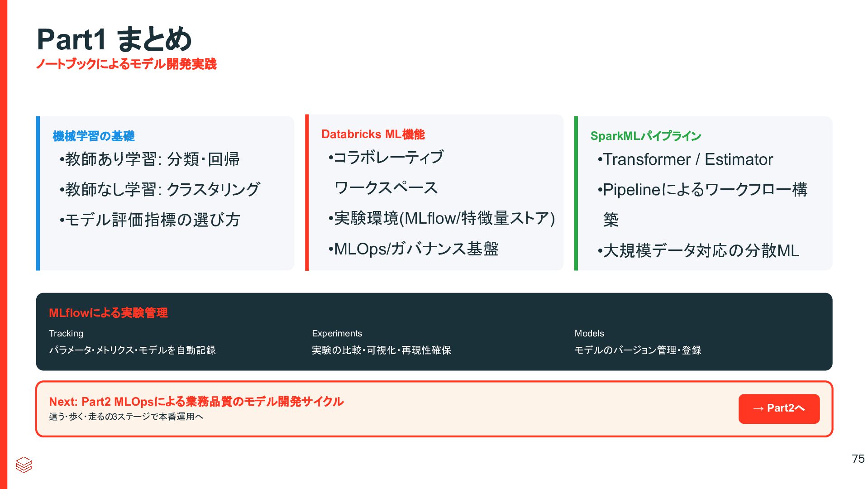Screen dimensions: 868x489
Task: Click the slide page number 75
Action: (x=858, y=459)
